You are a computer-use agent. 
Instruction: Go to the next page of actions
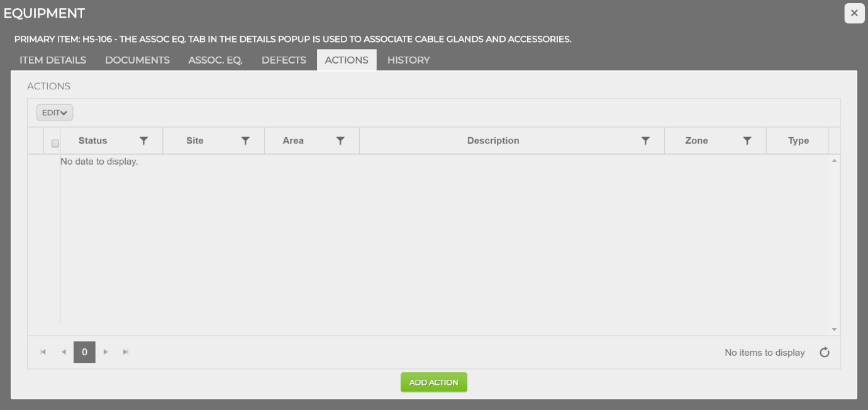105,352
